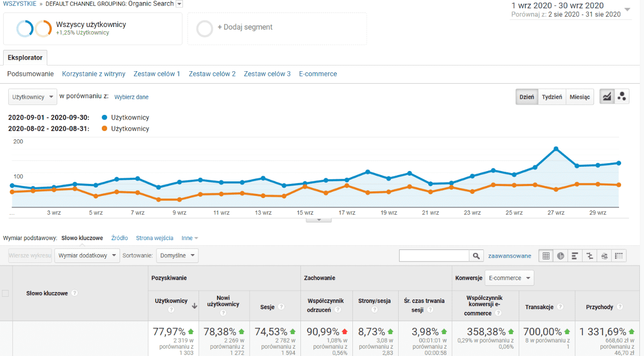Open the E-commerce conversions dropdown
This screenshot has height=356, width=644.
509,278
